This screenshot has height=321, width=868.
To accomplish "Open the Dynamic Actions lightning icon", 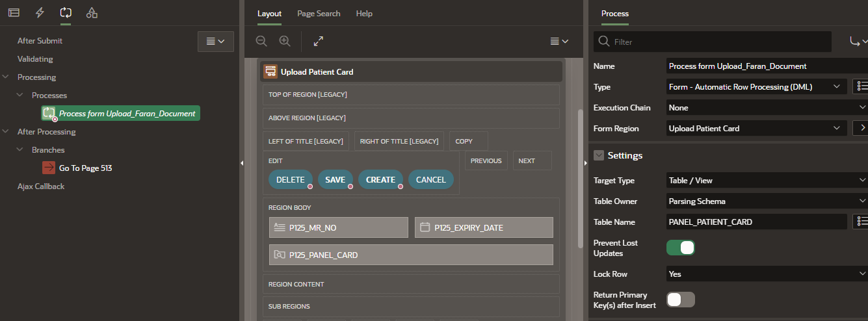I will pos(40,12).
